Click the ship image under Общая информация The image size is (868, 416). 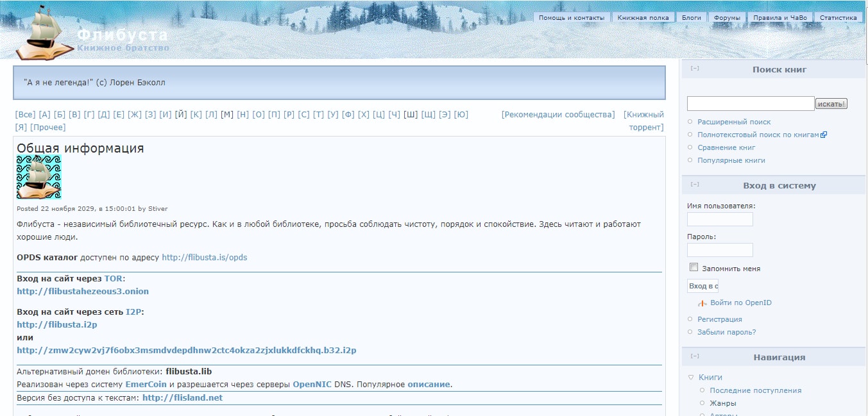pos(39,177)
